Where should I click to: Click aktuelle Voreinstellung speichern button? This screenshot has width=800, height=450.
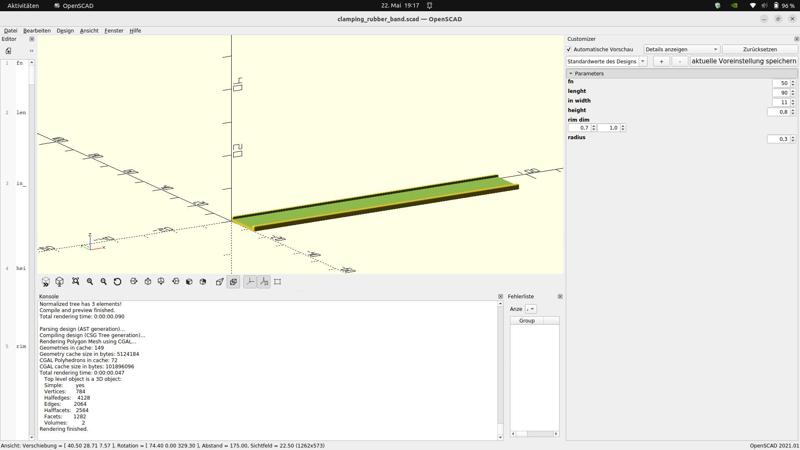pos(743,61)
